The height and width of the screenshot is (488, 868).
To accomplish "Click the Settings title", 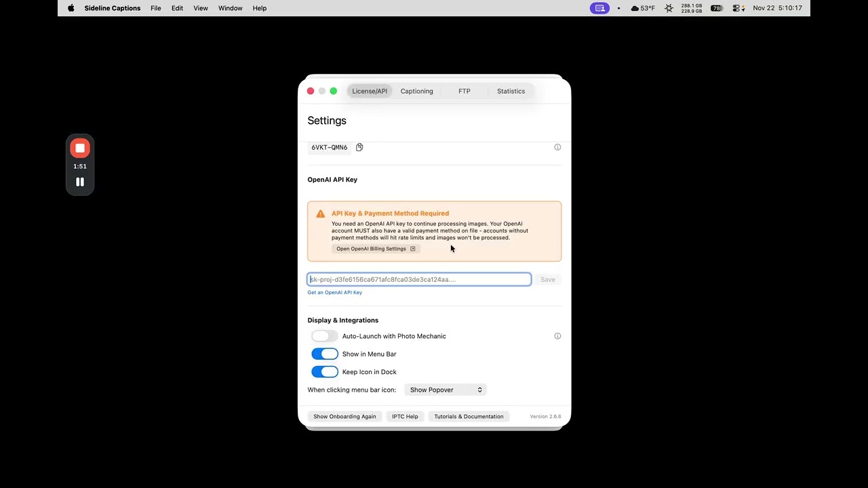I will [327, 121].
